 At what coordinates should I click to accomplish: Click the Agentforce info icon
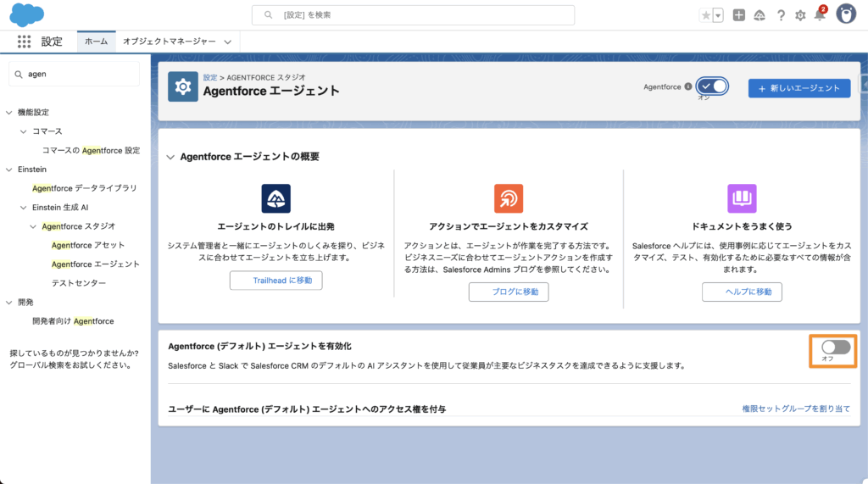point(688,86)
